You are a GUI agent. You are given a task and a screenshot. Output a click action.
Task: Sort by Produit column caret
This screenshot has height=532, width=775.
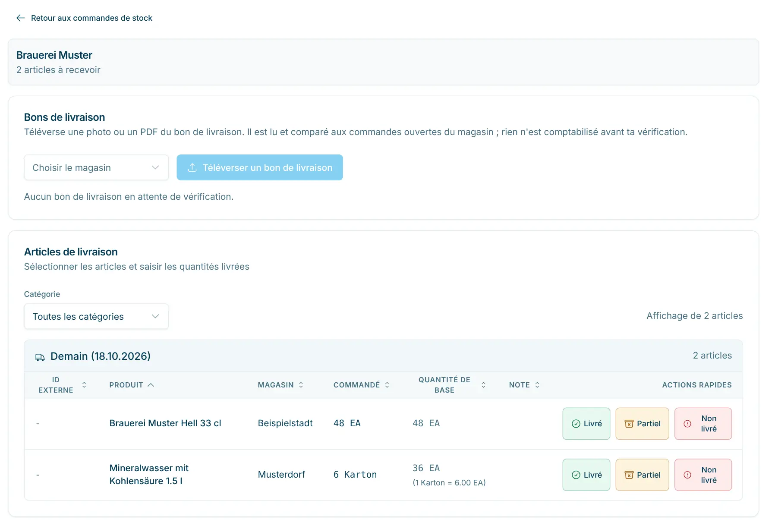(x=151, y=385)
